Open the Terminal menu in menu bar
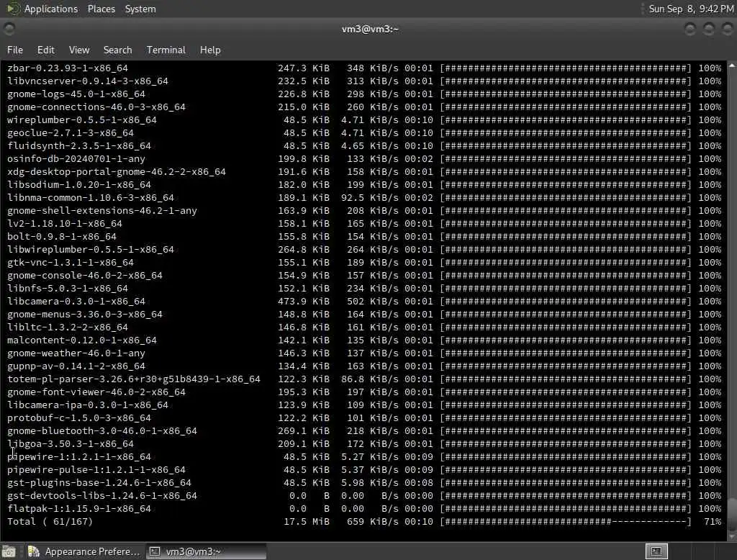737x560 pixels. click(x=166, y=50)
